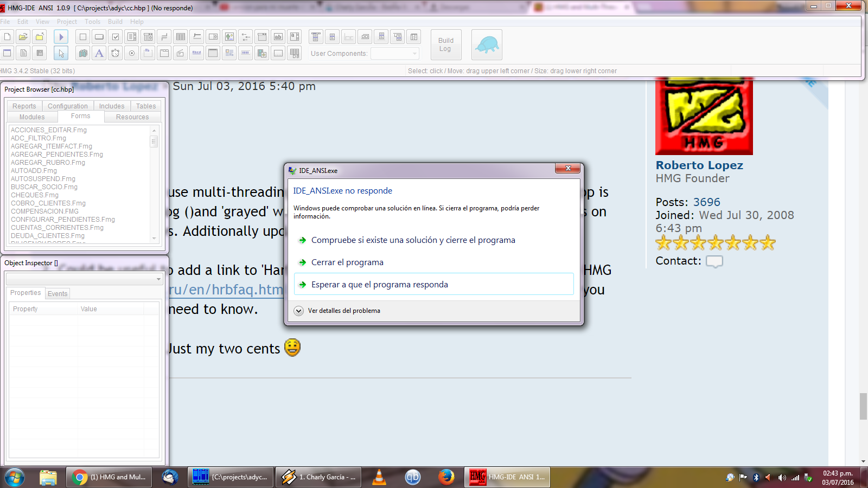Click the browser page vertical scrollbar thumb

pyautogui.click(x=863, y=406)
